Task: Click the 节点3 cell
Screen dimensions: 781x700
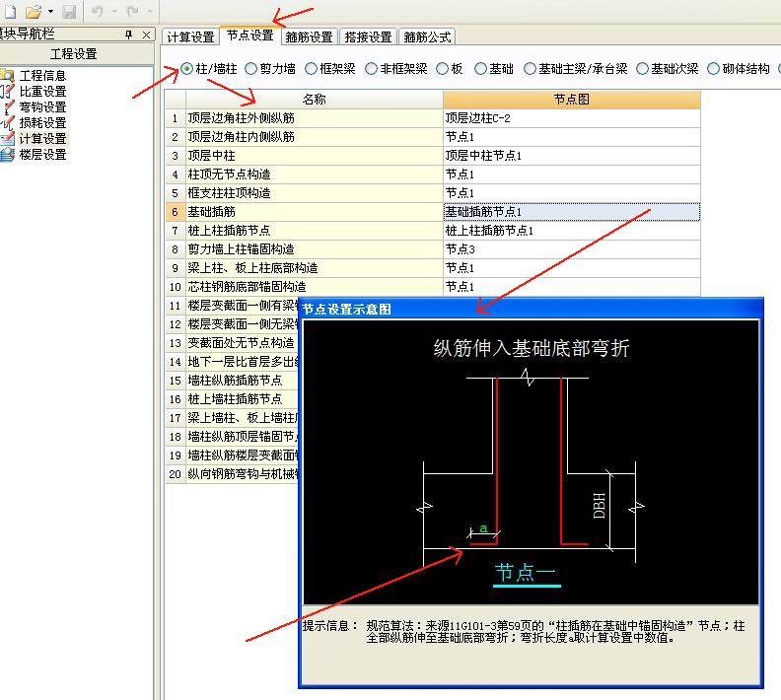Action: coord(572,249)
